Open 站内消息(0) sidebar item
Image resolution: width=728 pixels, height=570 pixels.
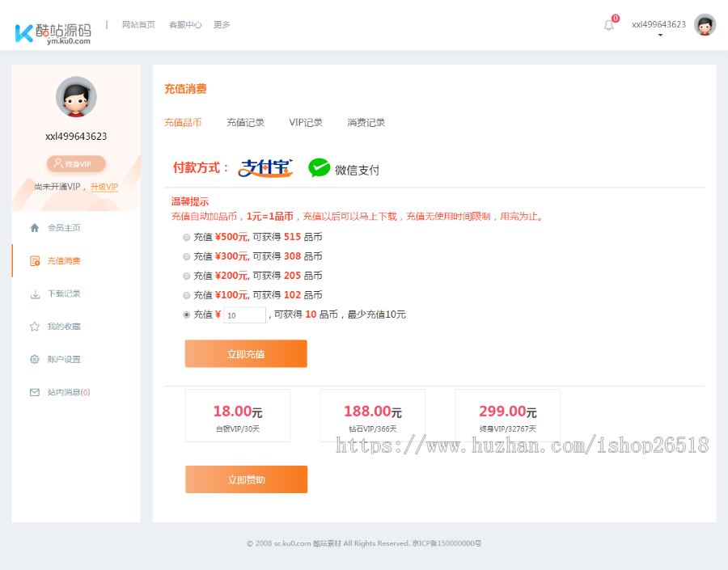[x=68, y=393]
